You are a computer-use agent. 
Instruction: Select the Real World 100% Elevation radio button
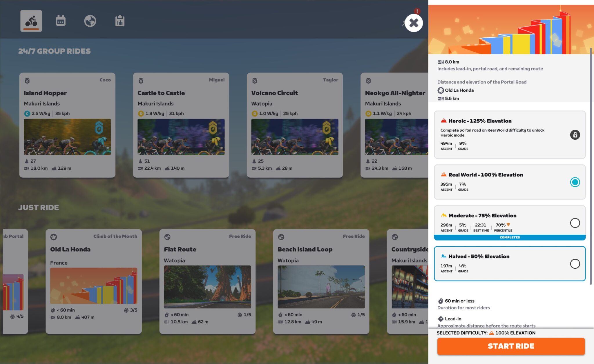click(575, 182)
